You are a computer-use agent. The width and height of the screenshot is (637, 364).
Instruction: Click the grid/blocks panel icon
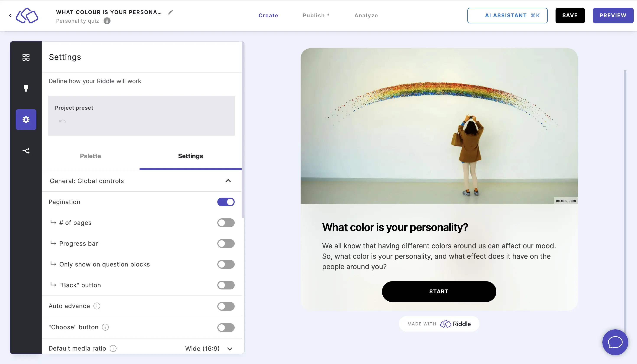pyautogui.click(x=26, y=57)
